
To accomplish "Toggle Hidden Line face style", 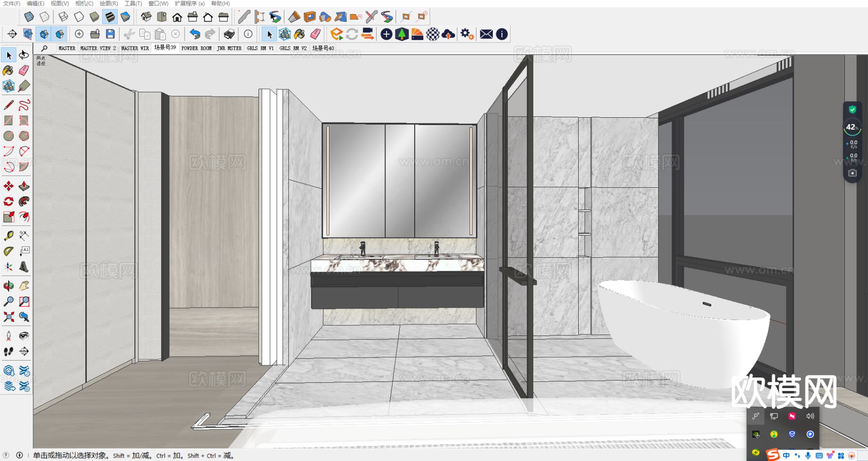I will click(79, 17).
